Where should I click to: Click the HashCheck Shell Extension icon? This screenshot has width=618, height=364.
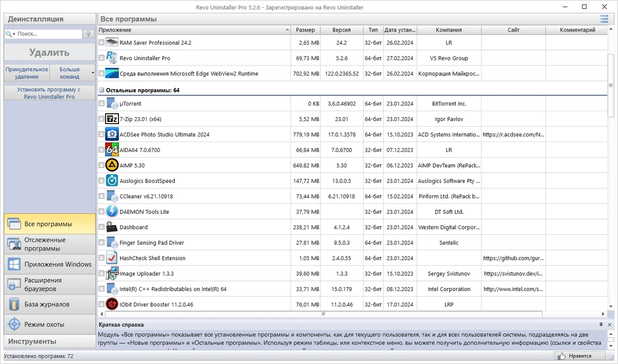(x=112, y=258)
